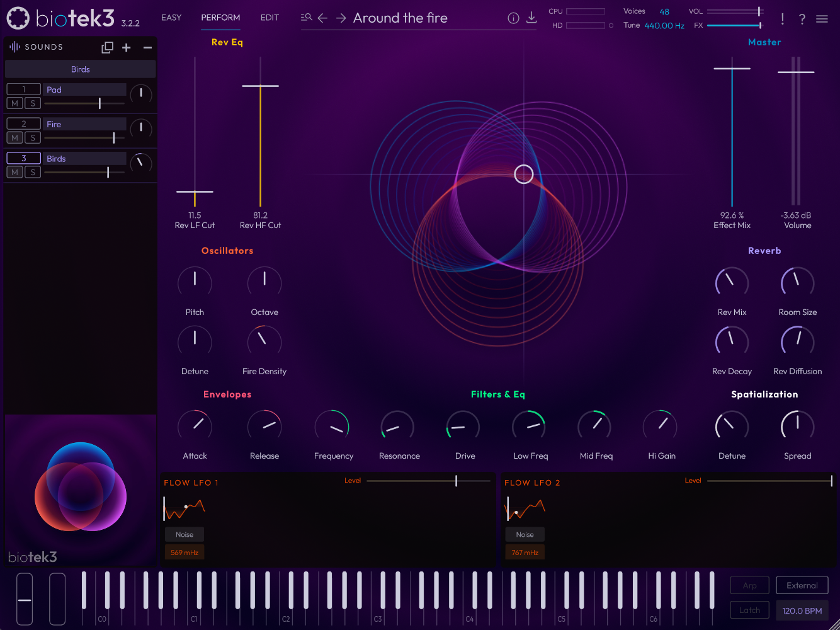Open the preset info icon
This screenshot has width=840, height=630.
point(513,18)
